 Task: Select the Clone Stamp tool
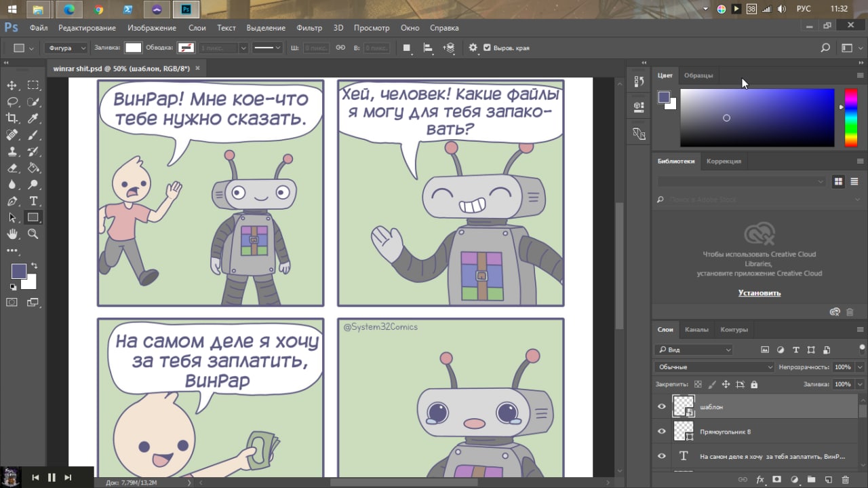[x=12, y=151]
